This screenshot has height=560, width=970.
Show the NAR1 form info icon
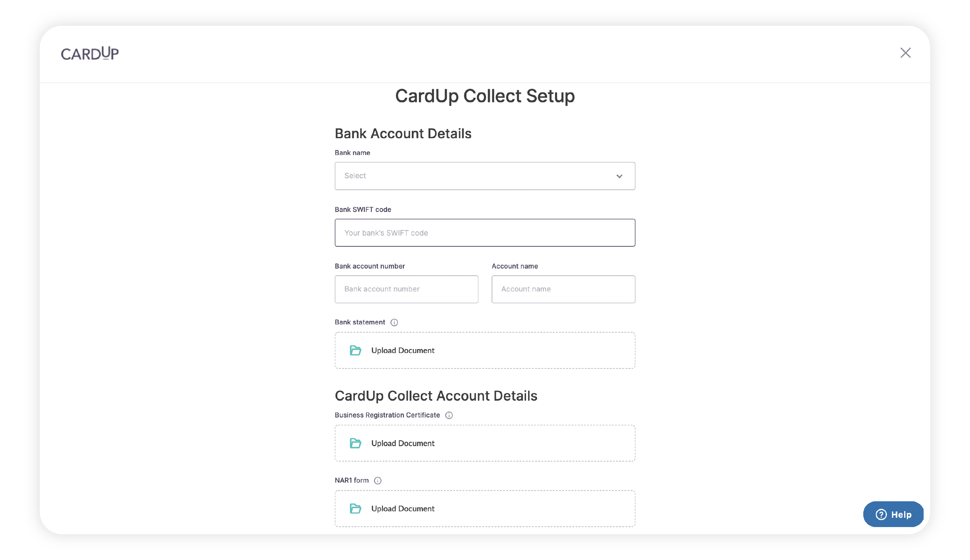[x=377, y=481]
